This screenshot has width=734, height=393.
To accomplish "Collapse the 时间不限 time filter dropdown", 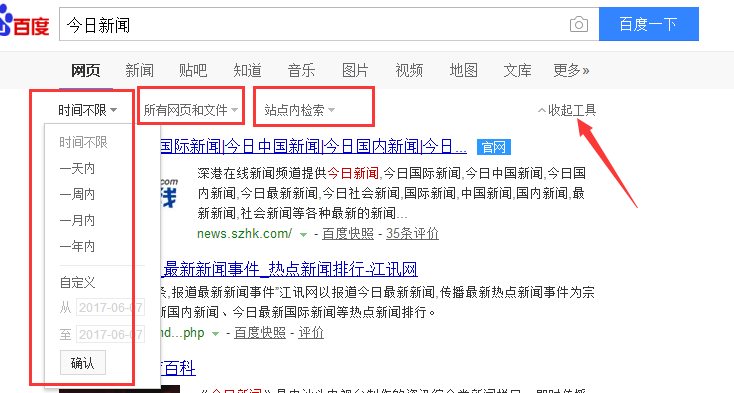I will coord(88,110).
